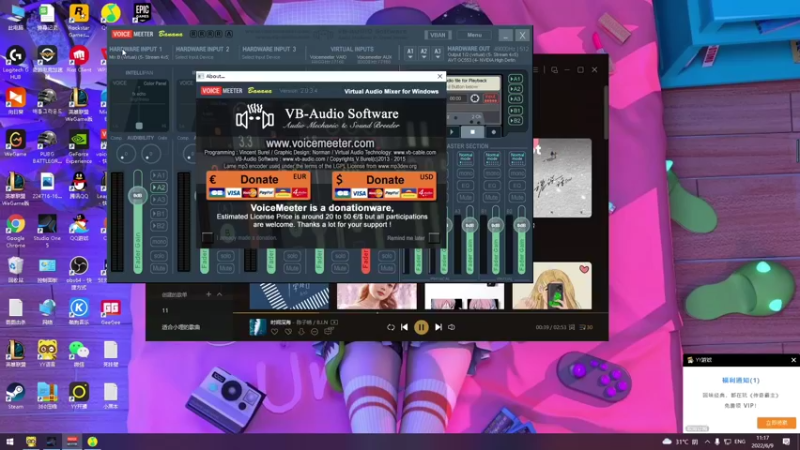Click the cassette recorder record button
Image resolution: width=800 pixels, height=450 pixels.
pyautogui.click(x=493, y=132)
